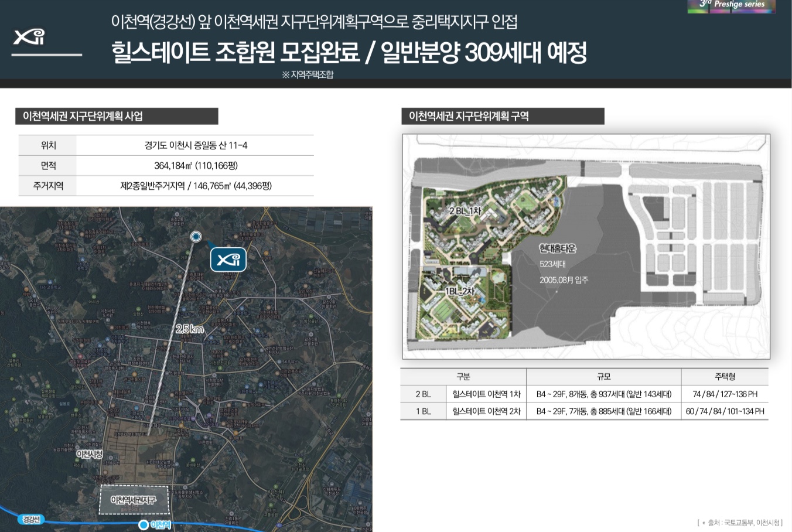
Task: Click the 총 885세대 (일반 166세대) cell
Action: (604, 411)
